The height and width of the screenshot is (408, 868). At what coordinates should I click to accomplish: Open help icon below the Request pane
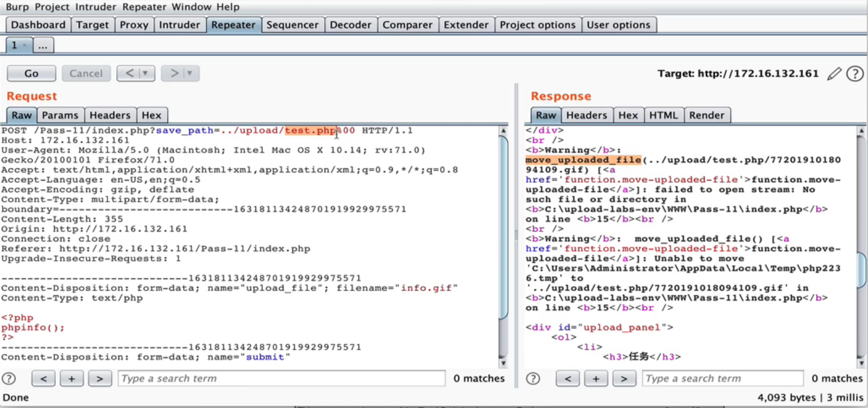click(x=9, y=379)
